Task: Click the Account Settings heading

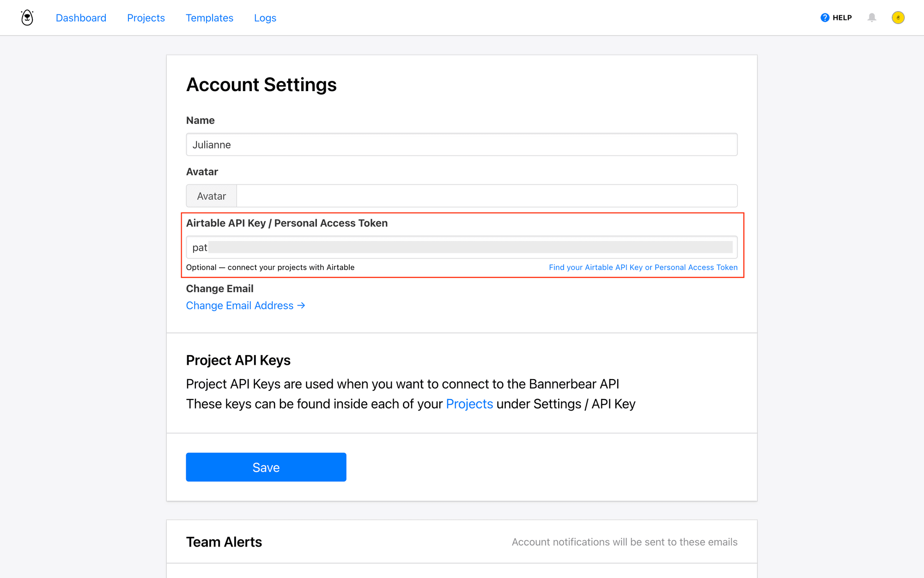Action: click(261, 85)
